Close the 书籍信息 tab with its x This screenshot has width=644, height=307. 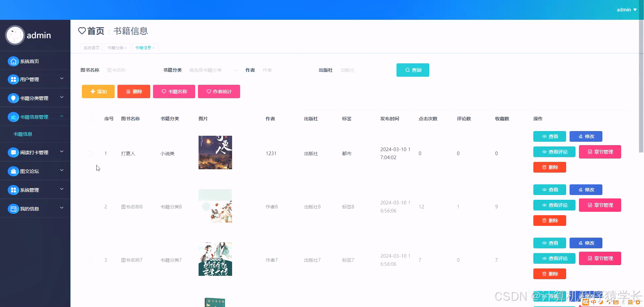point(154,48)
